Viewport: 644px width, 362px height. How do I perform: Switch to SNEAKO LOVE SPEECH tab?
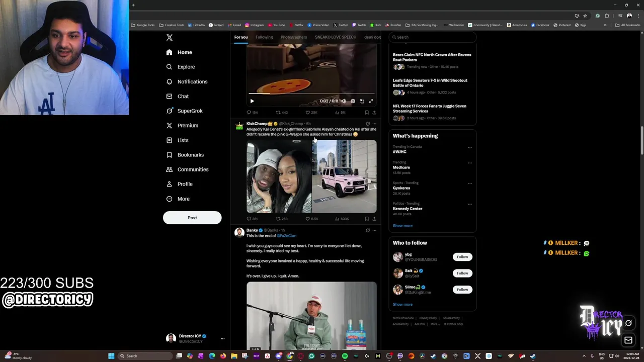pyautogui.click(x=336, y=37)
